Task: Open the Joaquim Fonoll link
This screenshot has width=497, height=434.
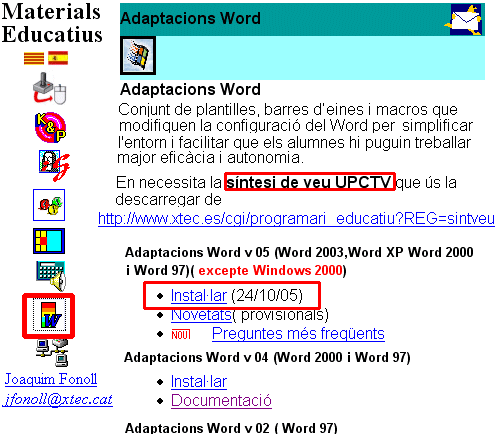Action: [x=51, y=379]
